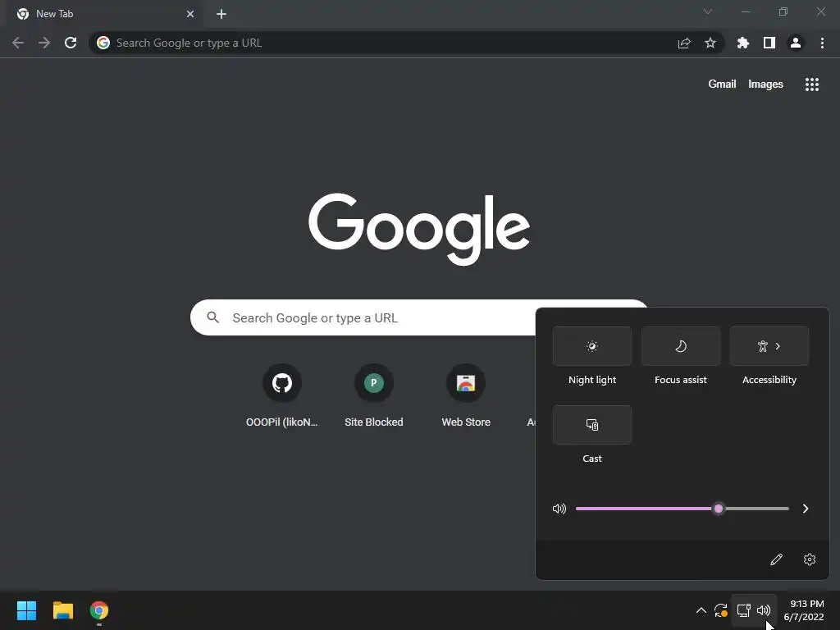The width and height of the screenshot is (840, 630).
Task: Click the network icon in system tray
Action: pos(743,610)
